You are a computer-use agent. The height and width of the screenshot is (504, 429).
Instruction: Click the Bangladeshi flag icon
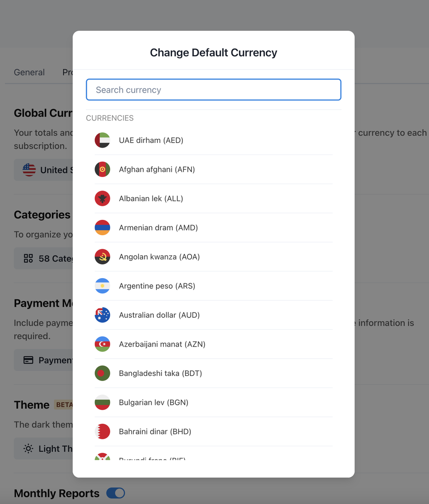tap(102, 373)
